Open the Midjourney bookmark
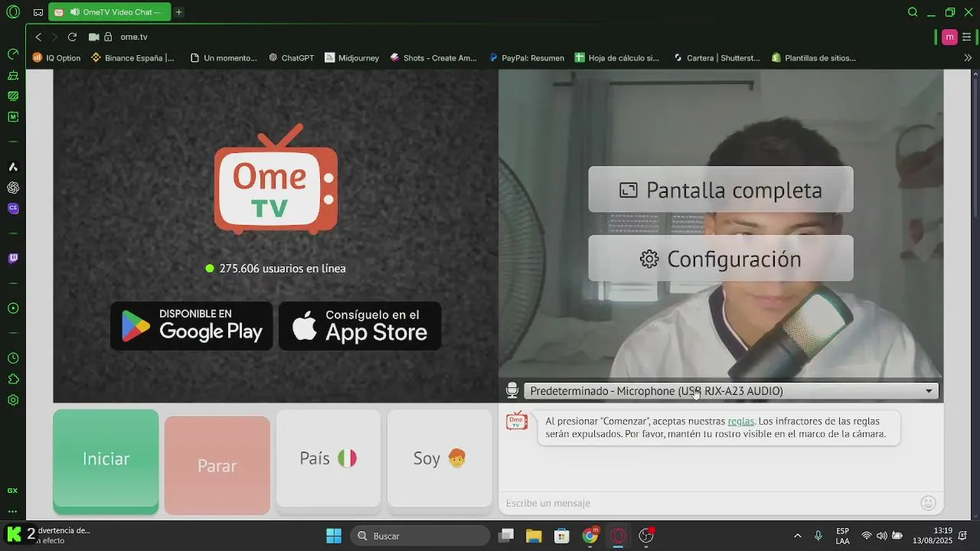 click(x=351, y=57)
